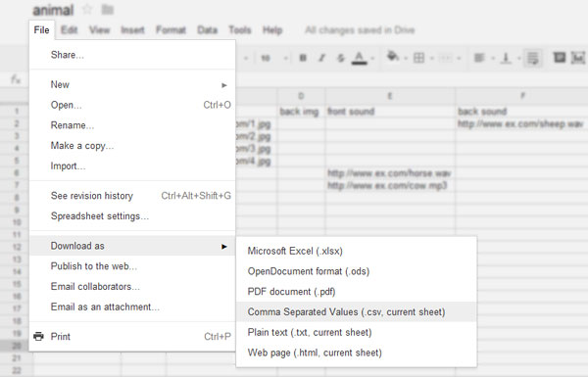The width and height of the screenshot is (588, 377).
Task: Toggle the Wrap text icon
Action: [x=533, y=58]
